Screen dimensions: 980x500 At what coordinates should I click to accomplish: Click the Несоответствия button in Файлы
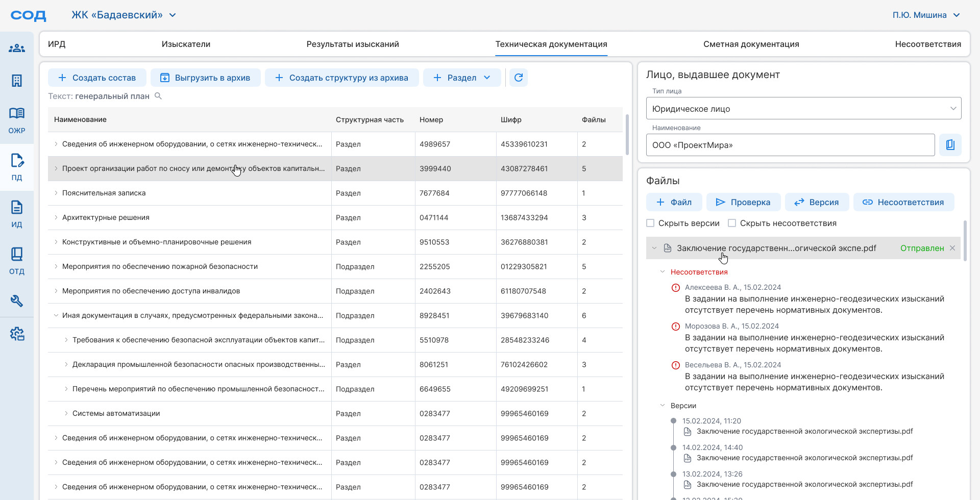point(903,202)
